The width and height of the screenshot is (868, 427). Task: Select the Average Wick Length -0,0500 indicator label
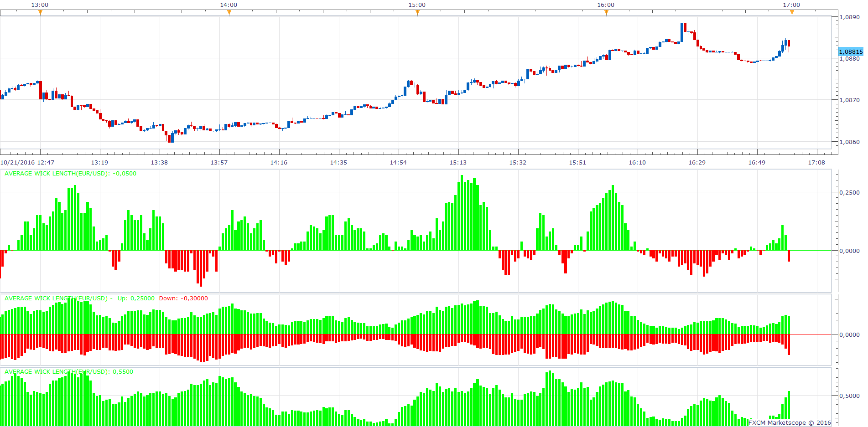click(x=70, y=174)
